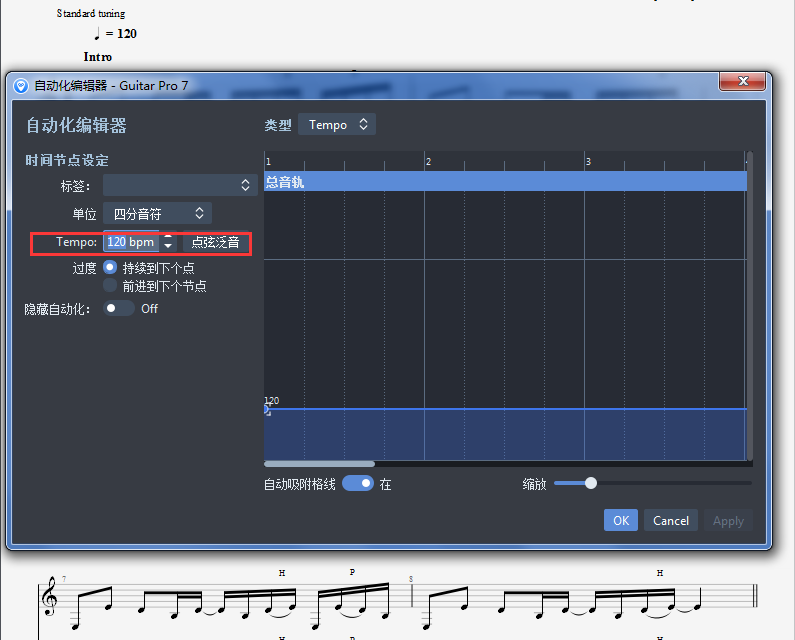The width and height of the screenshot is (795, 640).
Task: Click the 总音轨 master track header
Action: [505, 182]
